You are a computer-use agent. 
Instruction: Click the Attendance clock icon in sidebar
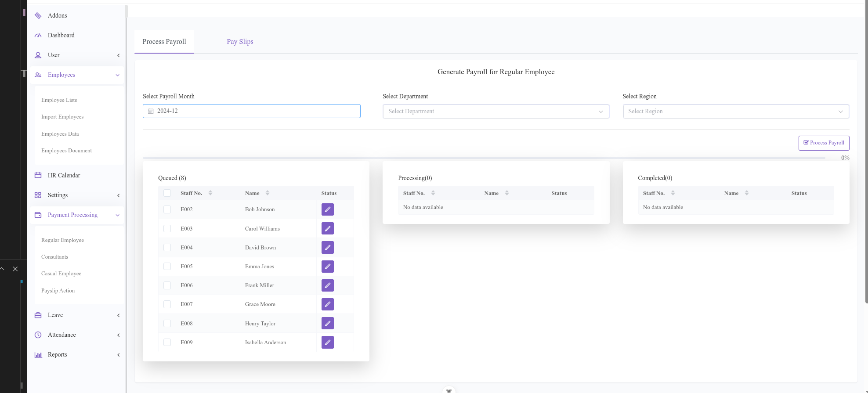pos(38,335)
